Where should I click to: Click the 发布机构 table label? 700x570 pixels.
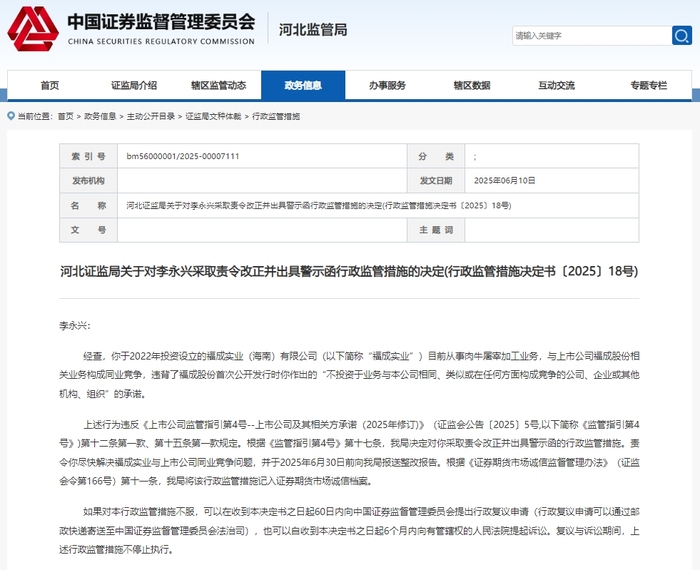pyautogui.click(x=88, y=181)
